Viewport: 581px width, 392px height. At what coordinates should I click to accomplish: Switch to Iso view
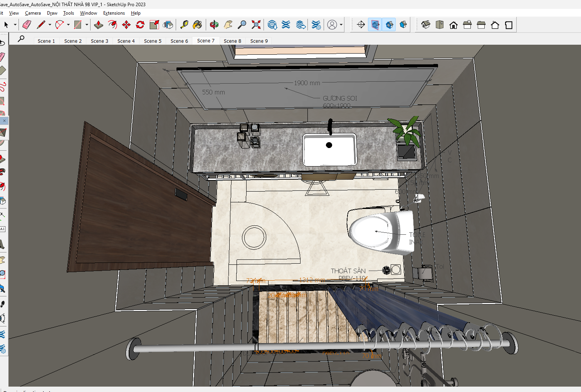click(426, 25)
